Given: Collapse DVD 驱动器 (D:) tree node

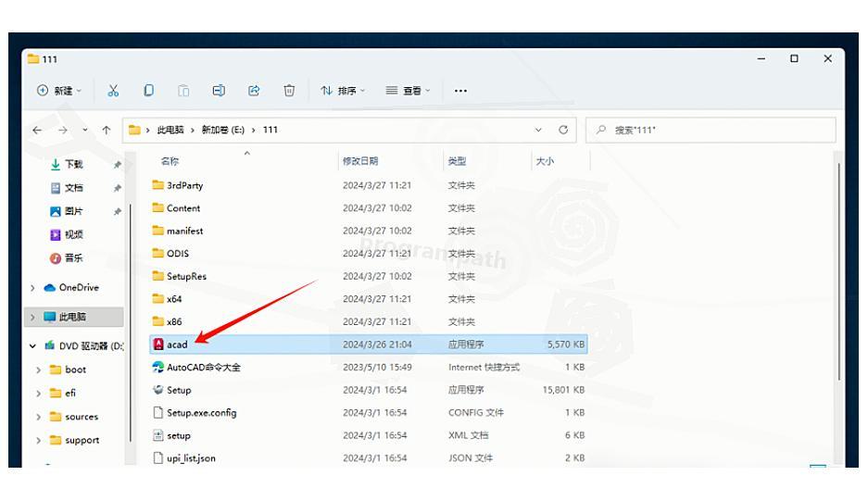Looking at the screenshot, I should [x=32, y=346].
